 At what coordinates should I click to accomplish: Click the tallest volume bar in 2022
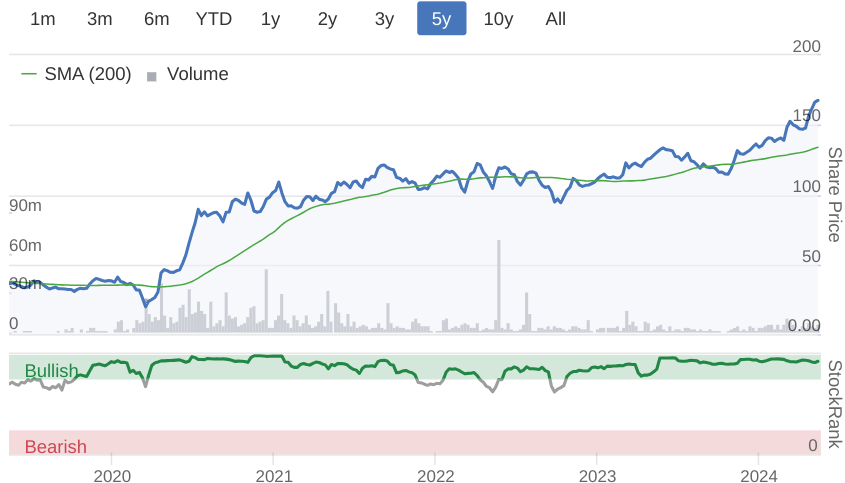point(498,286)
